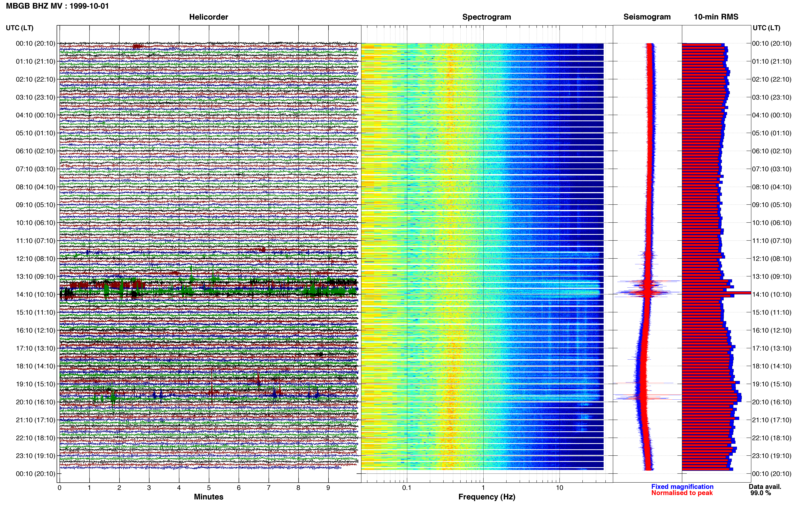
Task: Select the 10-min RMS panel heading
Action: pyautogui.click(x=716, y=17)
